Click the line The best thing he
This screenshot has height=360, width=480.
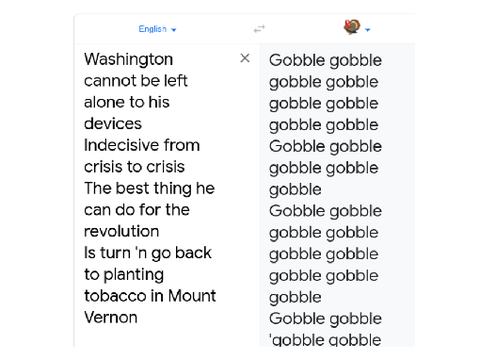pos(149,188)
